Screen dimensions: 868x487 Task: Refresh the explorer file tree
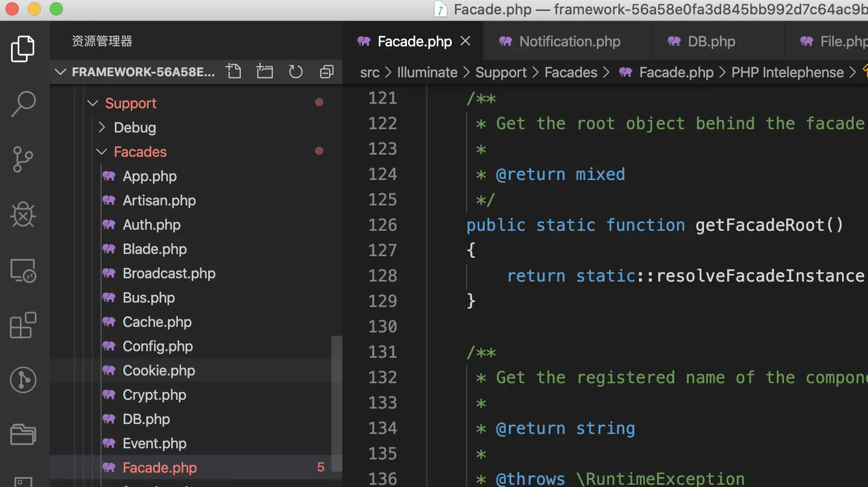pyautogui.click(x=296, y=71)
